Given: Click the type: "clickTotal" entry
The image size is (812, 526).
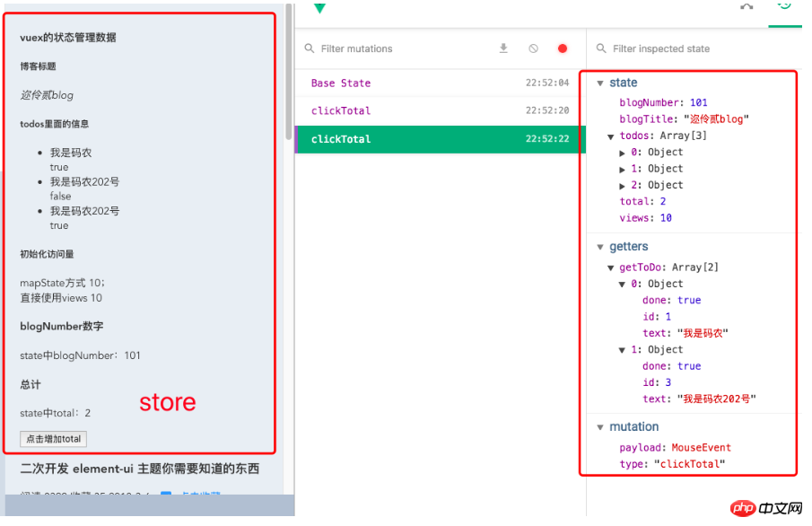Looking at the screenshot, I should [672, 464].
